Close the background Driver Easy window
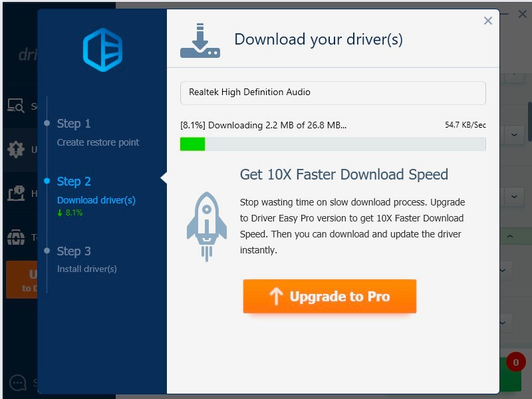The image size is (532, 399). tap(523, 14)
